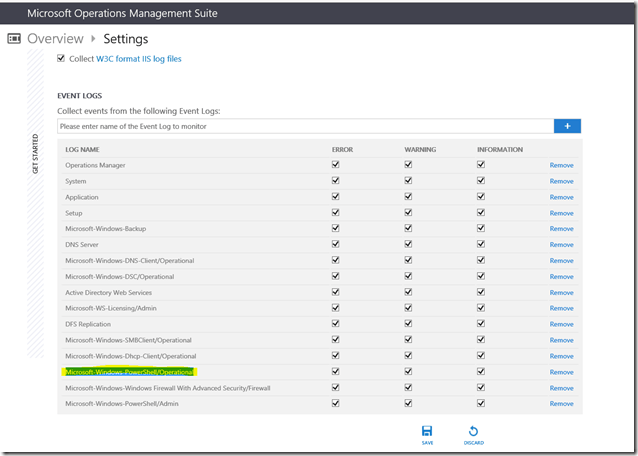Toggle Warning for Microsoft-Windows-DSC/Operational
Screen dimensions: 638x456
click(409, 276)
